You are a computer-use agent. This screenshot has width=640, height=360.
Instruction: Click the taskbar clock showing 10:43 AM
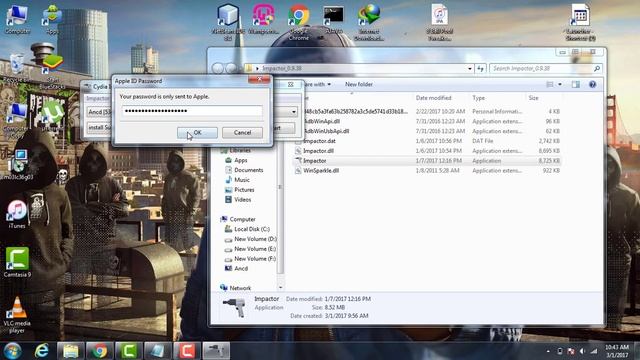click(x=617, y=351)
